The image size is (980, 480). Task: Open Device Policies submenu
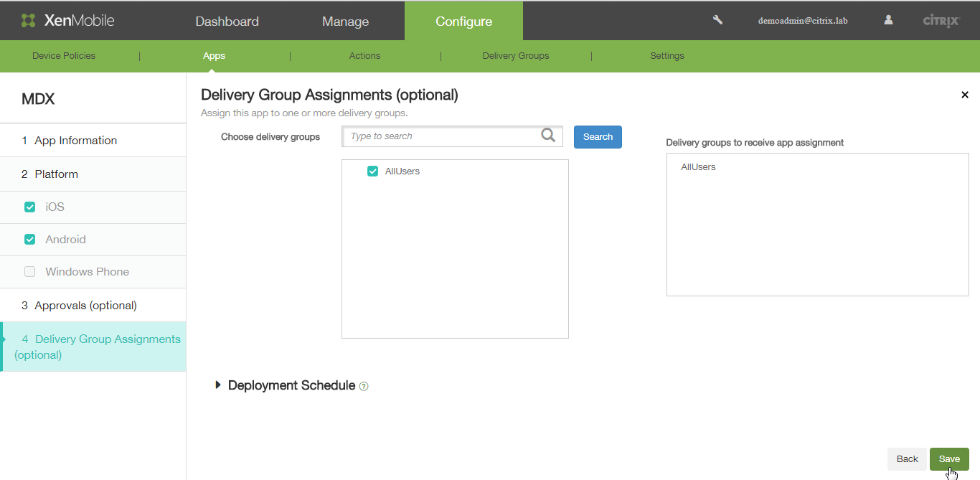[64, 56]
